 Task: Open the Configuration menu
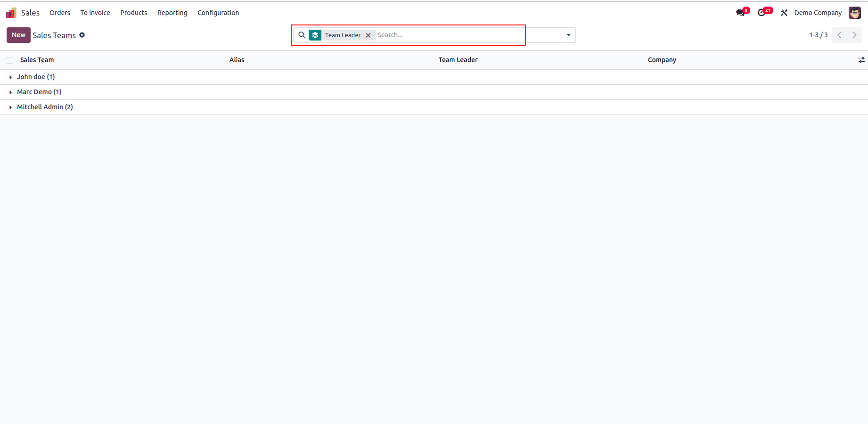[x=218, y=13]
